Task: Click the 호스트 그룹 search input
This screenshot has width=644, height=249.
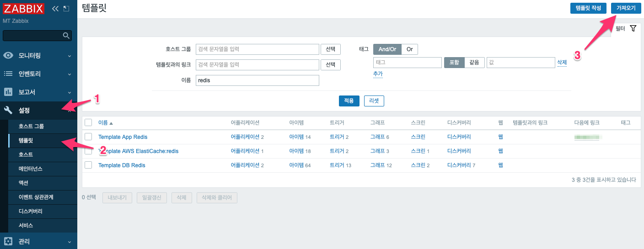Action: tap(257, 49)
